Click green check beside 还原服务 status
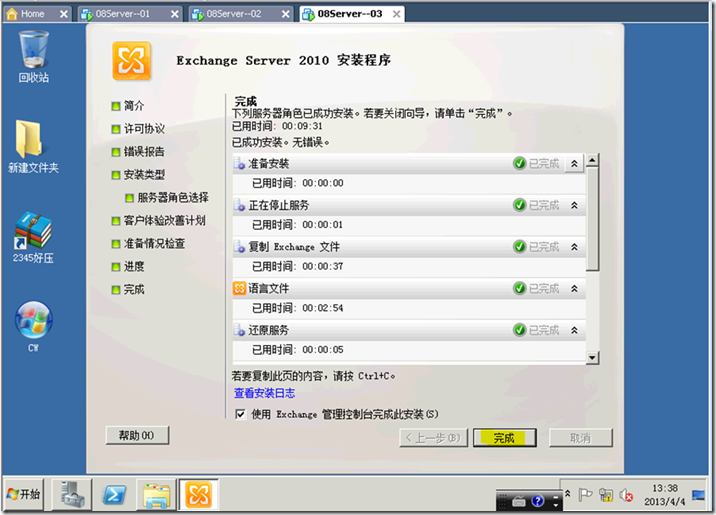 point(520,330)
